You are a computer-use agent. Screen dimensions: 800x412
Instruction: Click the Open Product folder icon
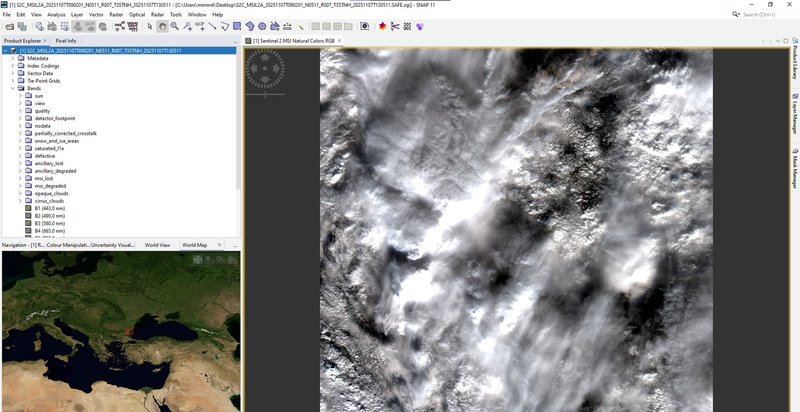pos(7,26)
